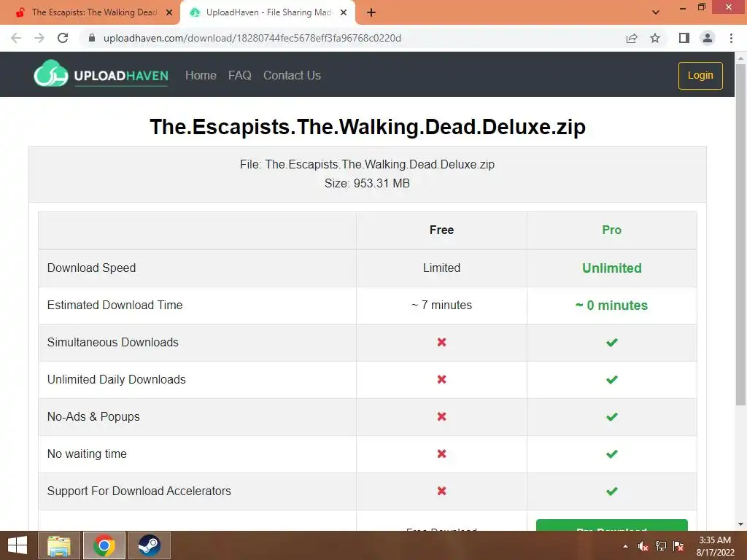
Task: Open a new tab with plus
Action: (371, 13)
